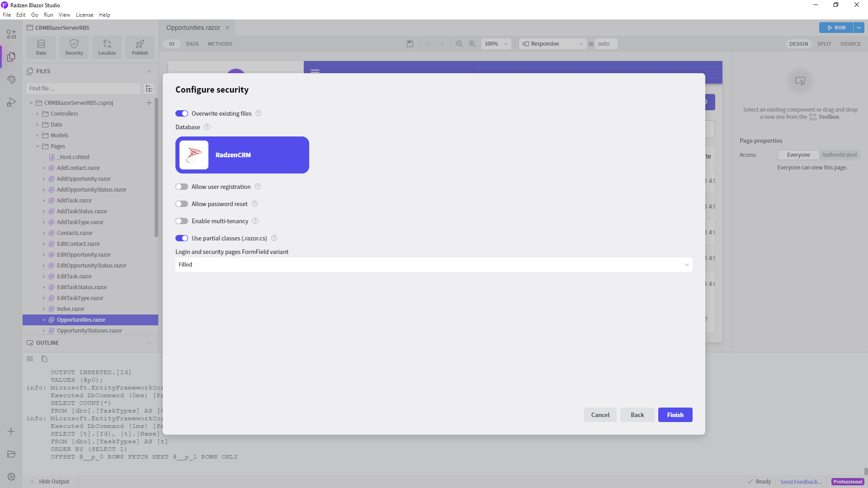Expand the OUTLINE panel chevron
This screenshot has height=488, width=868.
coord(149,343)
